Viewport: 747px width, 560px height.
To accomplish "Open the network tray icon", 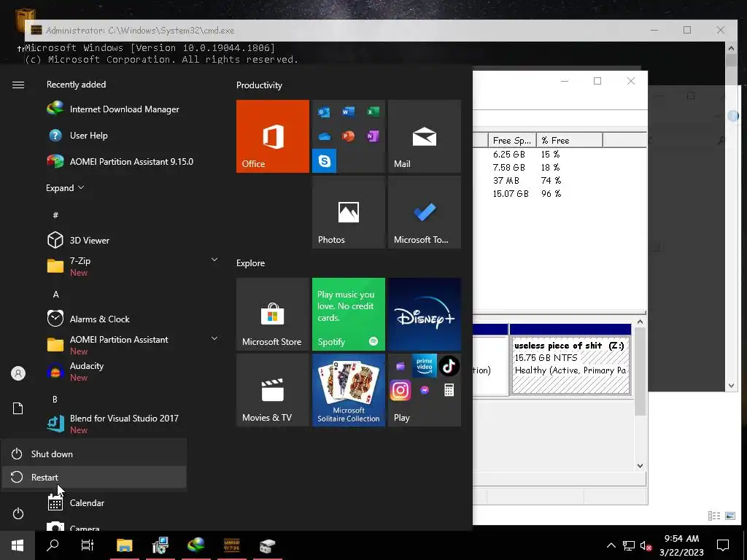I will tap(628, 545).
